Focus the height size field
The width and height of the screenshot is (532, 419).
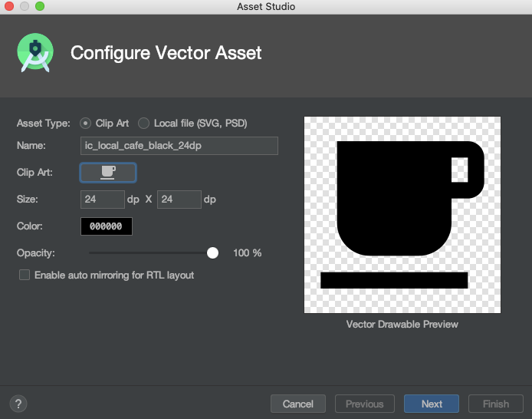[179, 200]
